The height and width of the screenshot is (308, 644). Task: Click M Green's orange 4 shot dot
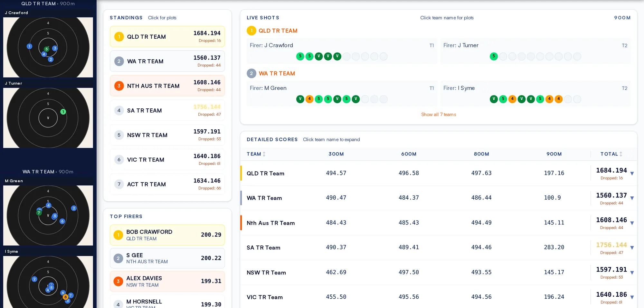click(309, 99)
